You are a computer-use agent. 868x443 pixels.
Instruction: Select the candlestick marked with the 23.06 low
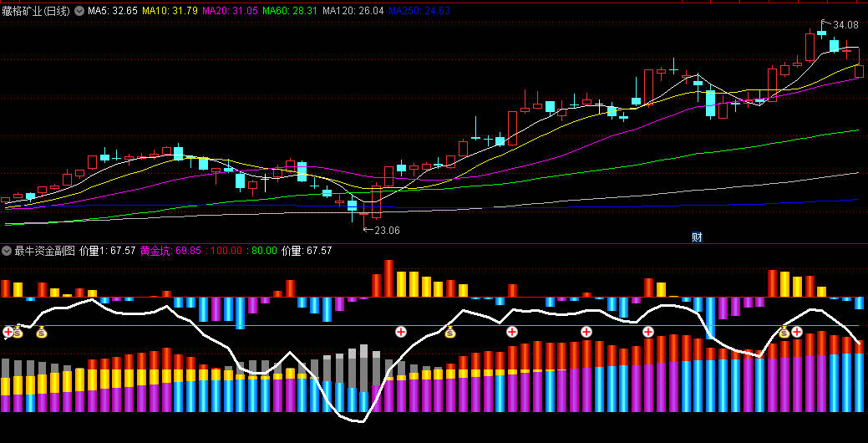pos(363,213)
